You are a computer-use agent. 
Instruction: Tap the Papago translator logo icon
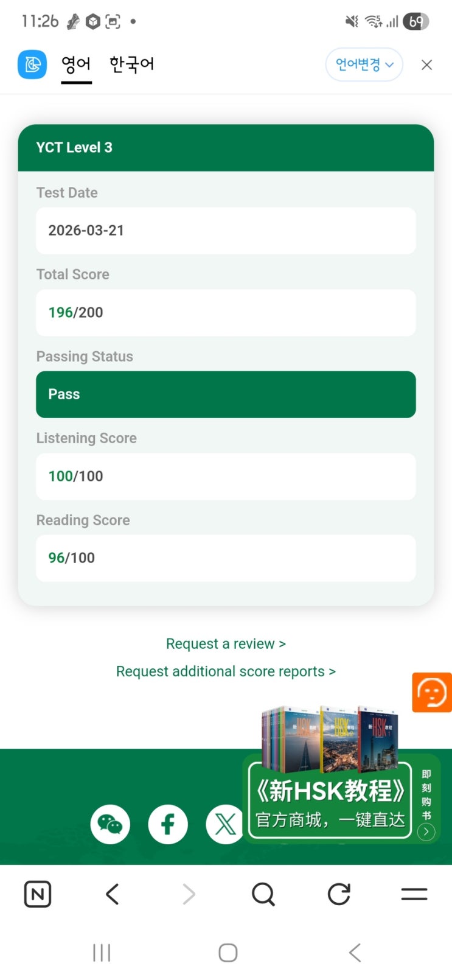[32, 65]
